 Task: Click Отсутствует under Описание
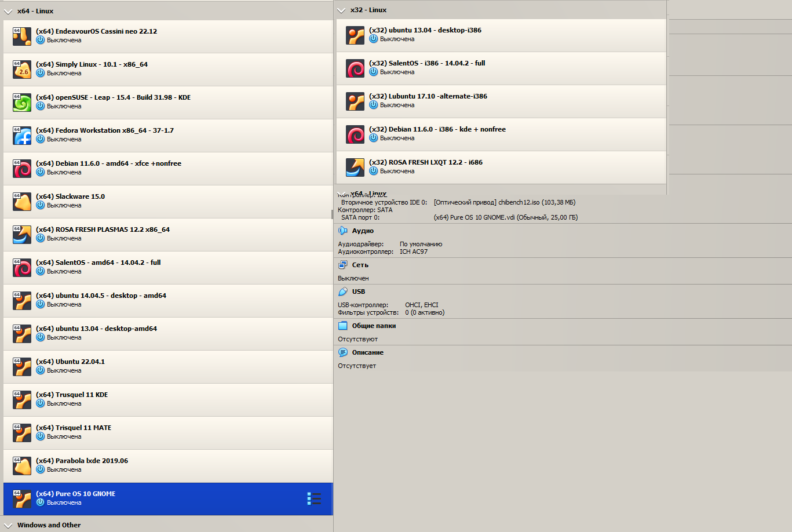[357, 366]
